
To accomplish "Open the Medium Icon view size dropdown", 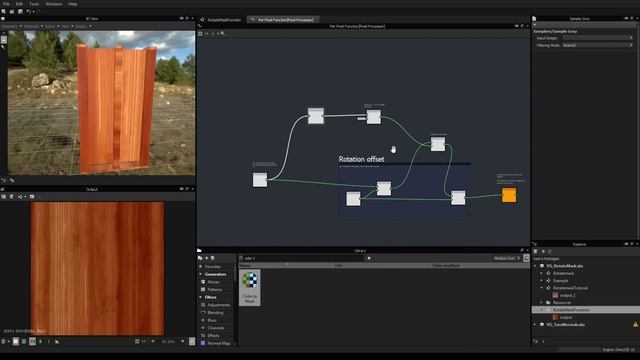I will coord(507,258).
